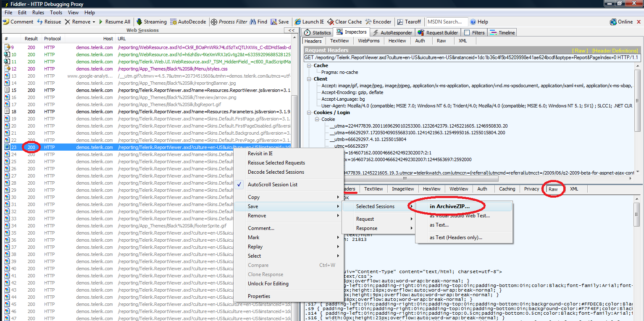Expand the Save Request submenu
644x321 pixels.
(379, 219)
